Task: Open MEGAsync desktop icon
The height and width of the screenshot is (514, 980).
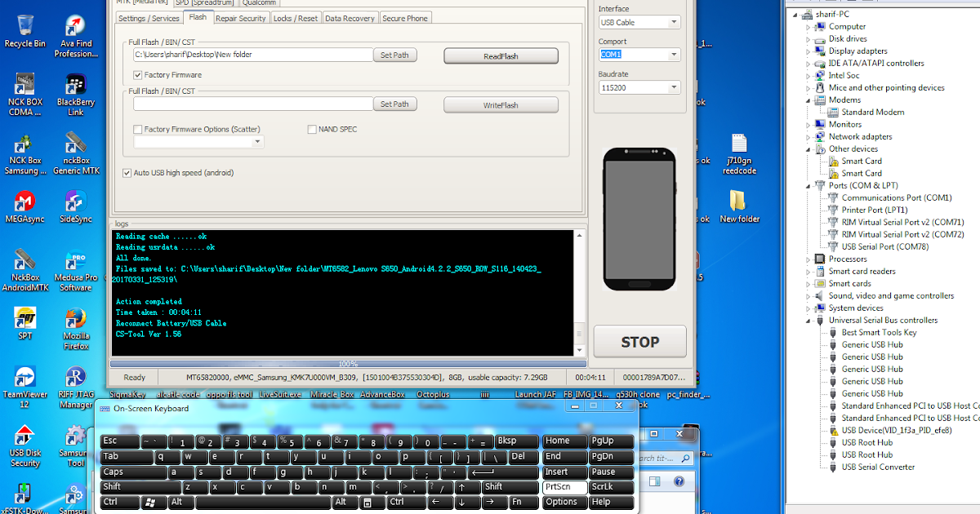Action: (24, 206)
